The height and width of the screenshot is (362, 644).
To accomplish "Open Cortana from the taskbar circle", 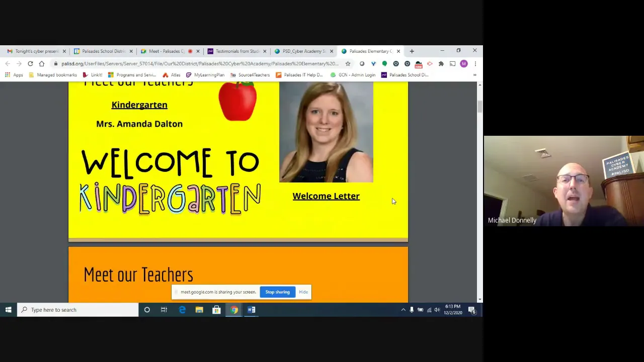I will tap(147, 310).
